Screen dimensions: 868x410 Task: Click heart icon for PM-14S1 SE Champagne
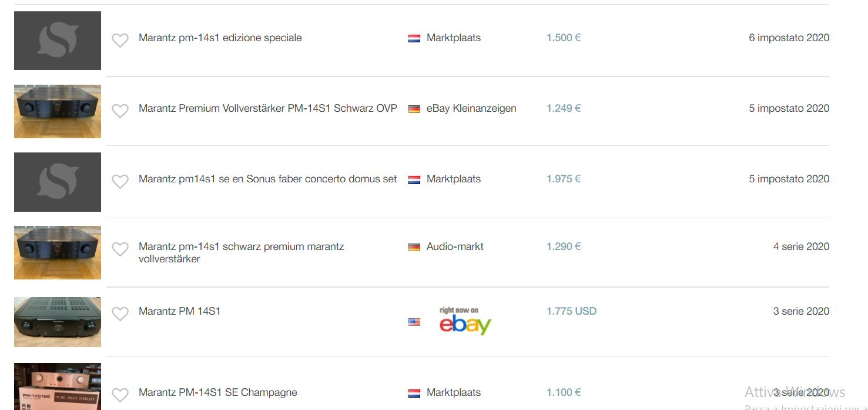(x=120, y=395)
